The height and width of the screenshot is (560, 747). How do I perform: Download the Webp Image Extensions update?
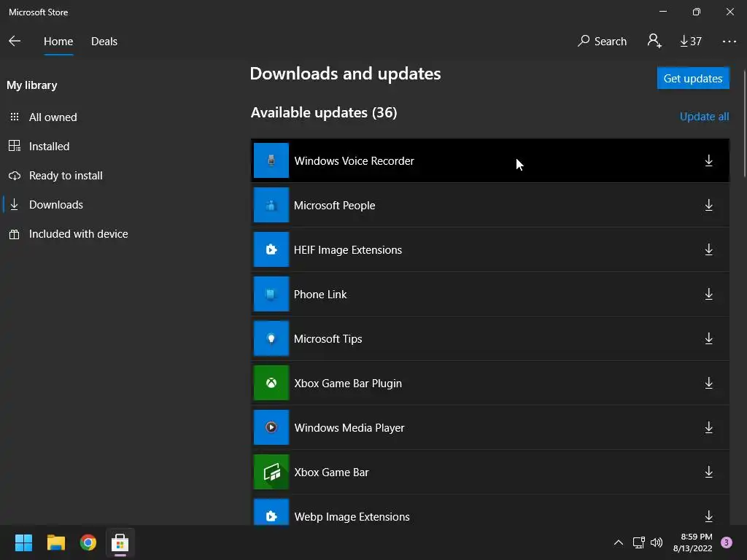[x=709, y=516]
